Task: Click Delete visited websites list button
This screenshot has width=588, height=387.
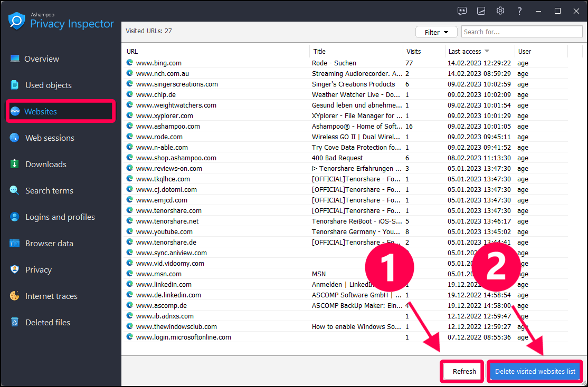Action: pos(535,371)
